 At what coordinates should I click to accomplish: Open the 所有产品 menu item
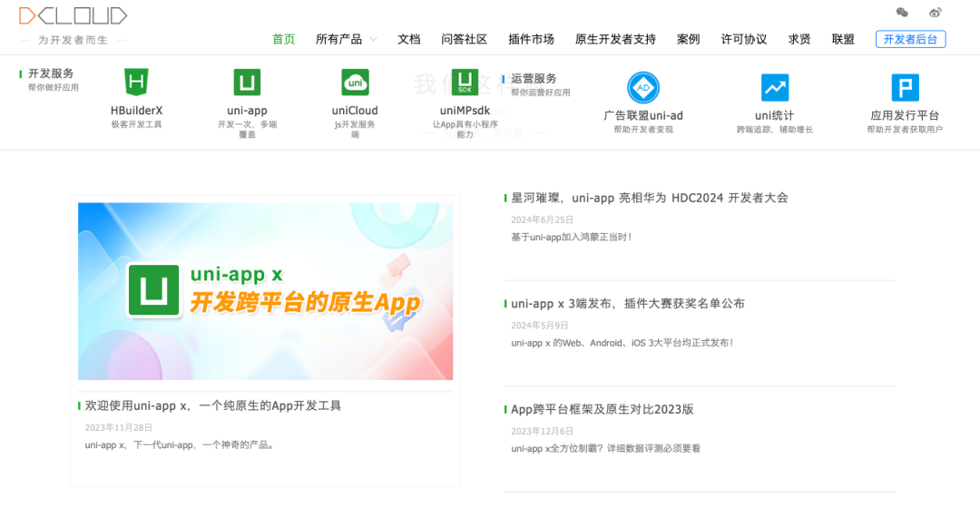(338, 39)
